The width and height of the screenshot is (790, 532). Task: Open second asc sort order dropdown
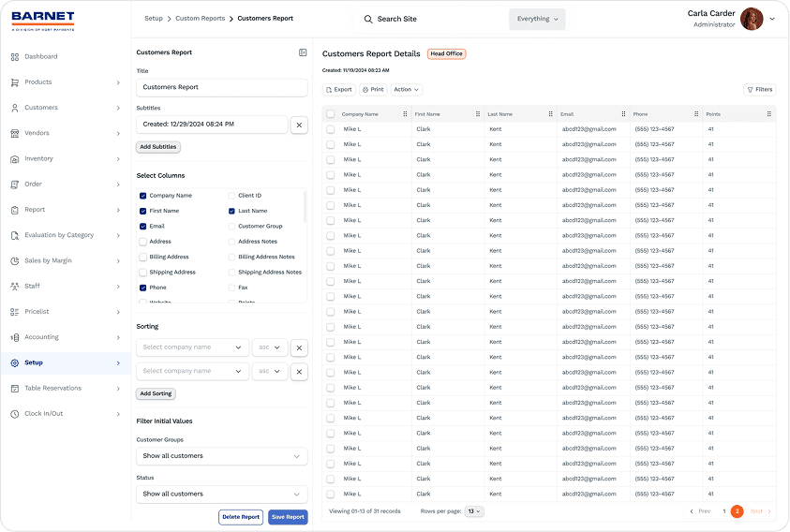(270, 371)
